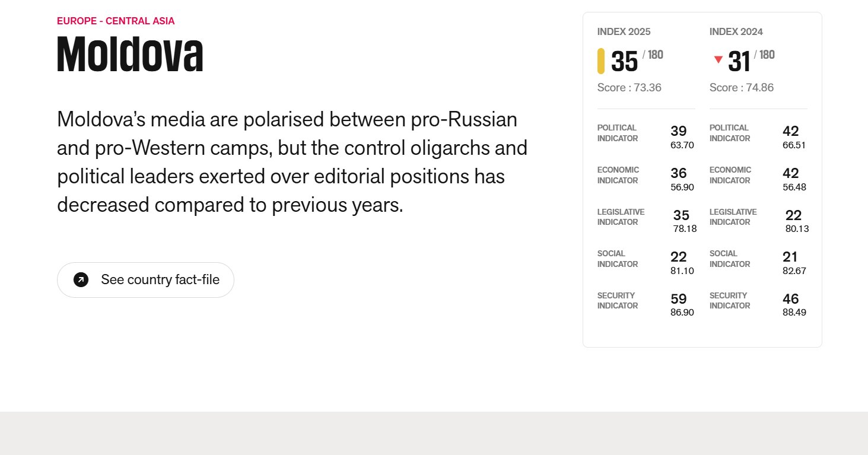Image resolution: width=868 pixels, height=455 pixels.
Task: Click the 2024 Security Indicator value 46
Action: coord(790,299)
